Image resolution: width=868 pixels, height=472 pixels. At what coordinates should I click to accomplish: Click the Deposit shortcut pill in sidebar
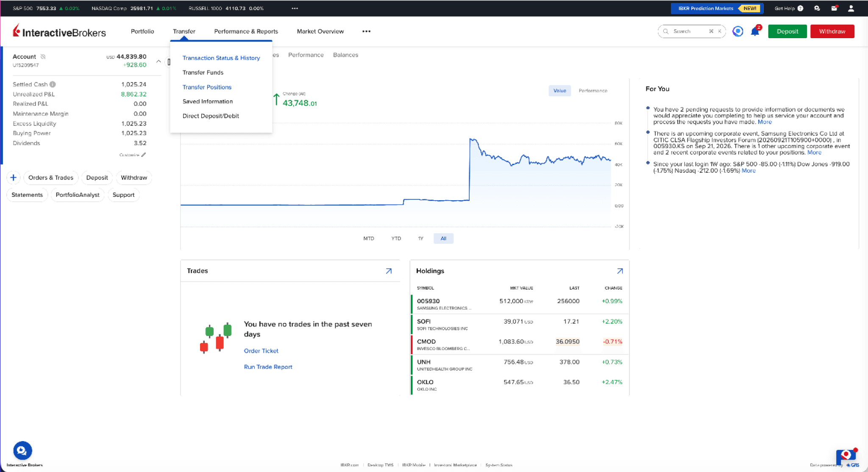pos(97,178)
